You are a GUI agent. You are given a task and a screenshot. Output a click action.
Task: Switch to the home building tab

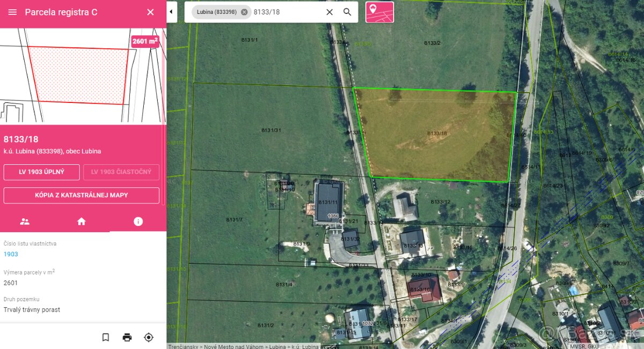coord(82,221)
